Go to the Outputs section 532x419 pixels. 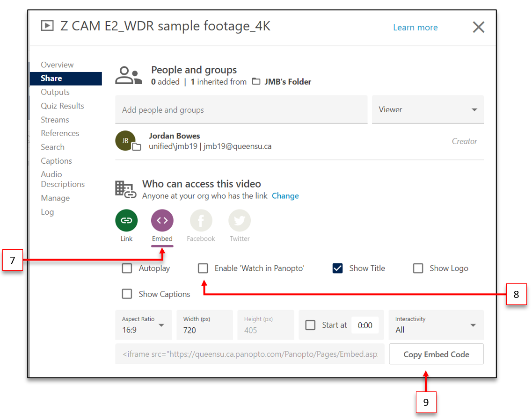coord(55,92)
